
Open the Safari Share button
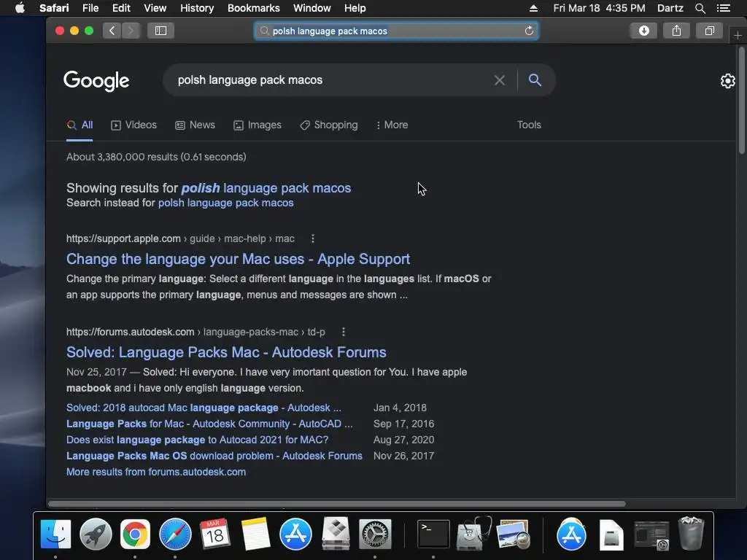tap(676, 31)
